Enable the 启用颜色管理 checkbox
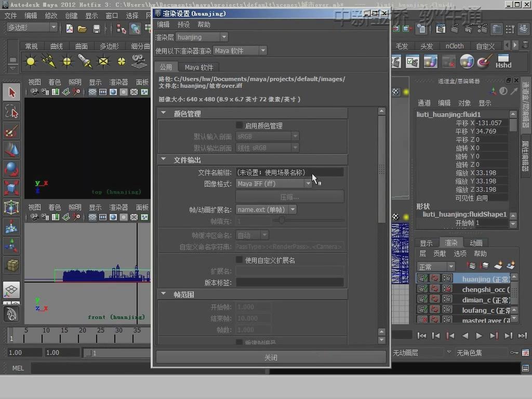 pyautogui.click(x=239, y=126)
